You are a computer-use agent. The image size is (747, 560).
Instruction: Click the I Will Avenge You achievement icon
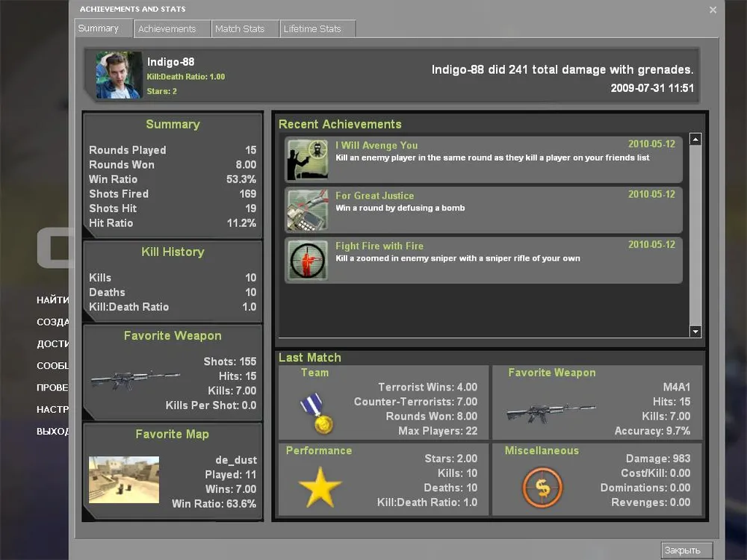[x=307, y=160]
